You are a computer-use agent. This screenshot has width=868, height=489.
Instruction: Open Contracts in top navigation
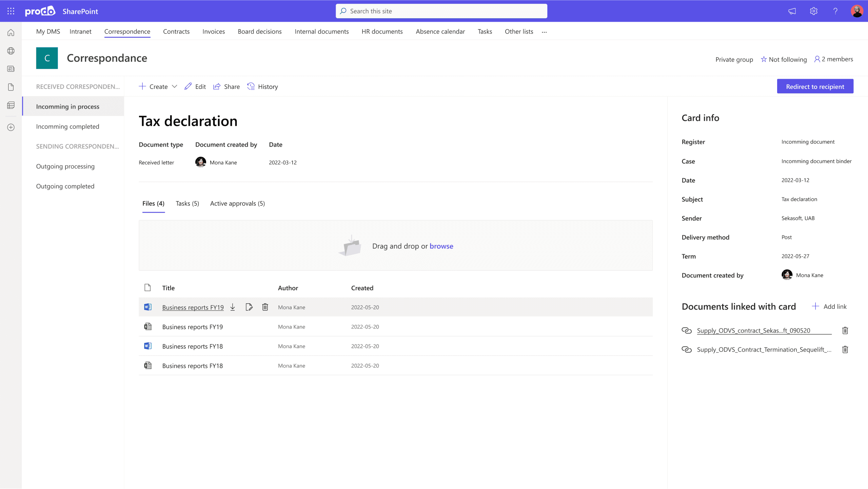click(176, 32)
